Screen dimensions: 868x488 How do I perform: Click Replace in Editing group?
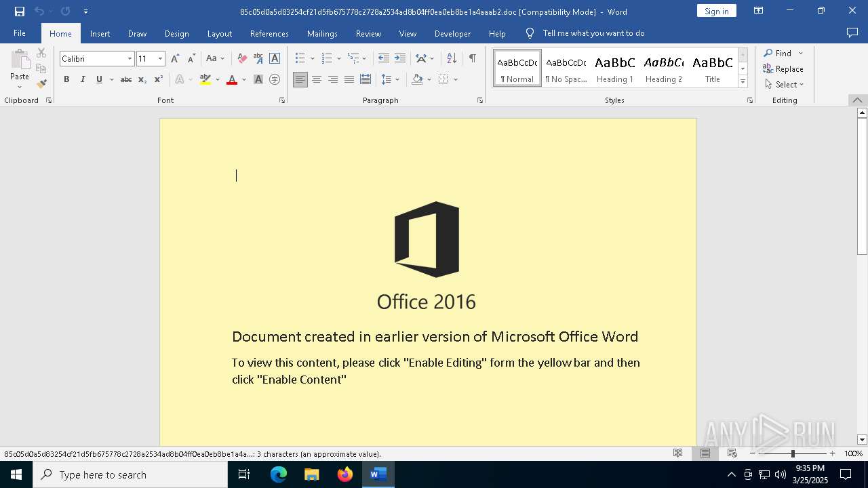783,68
